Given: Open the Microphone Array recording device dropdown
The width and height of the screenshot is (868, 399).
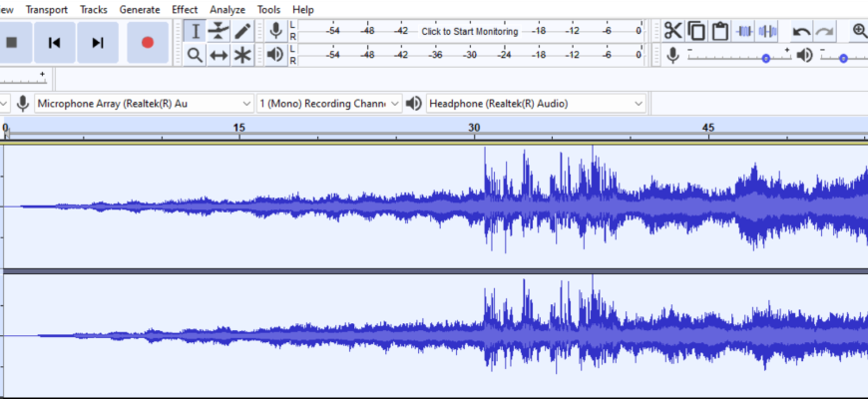Looking at the screenshot, I should click(x=144, y=103).
